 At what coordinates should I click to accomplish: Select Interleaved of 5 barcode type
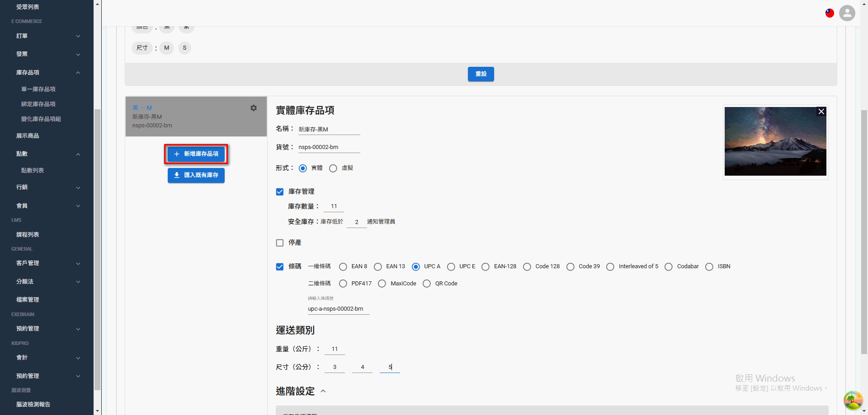click(610, 267)
